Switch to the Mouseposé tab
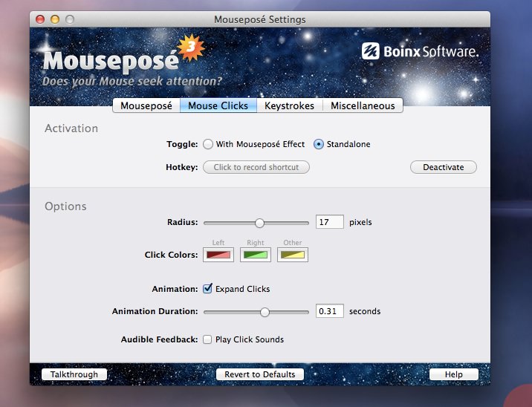 [146, 105]
